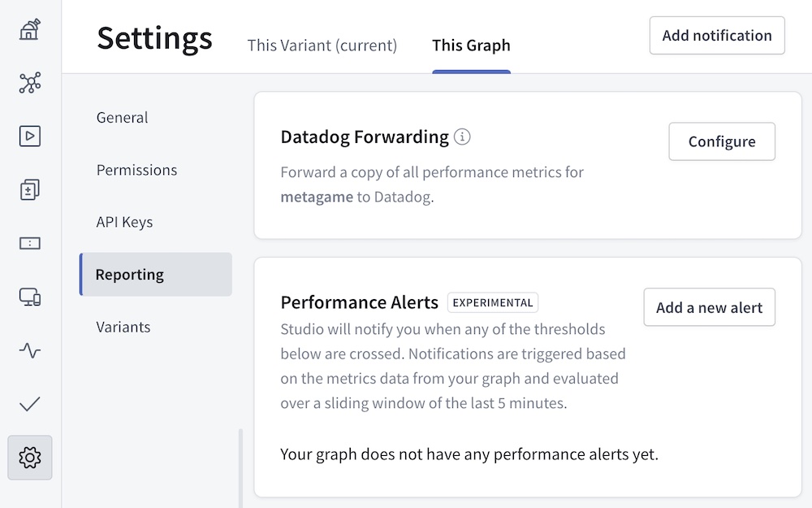Click the info icon beside Datadog Forwarding

coord(463,137)
